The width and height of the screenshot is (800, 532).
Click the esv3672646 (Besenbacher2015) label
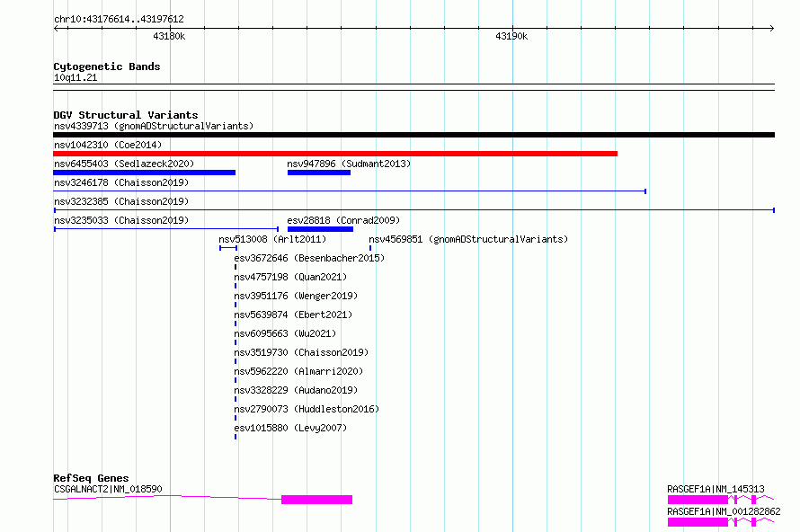click(x=309, y=258)
